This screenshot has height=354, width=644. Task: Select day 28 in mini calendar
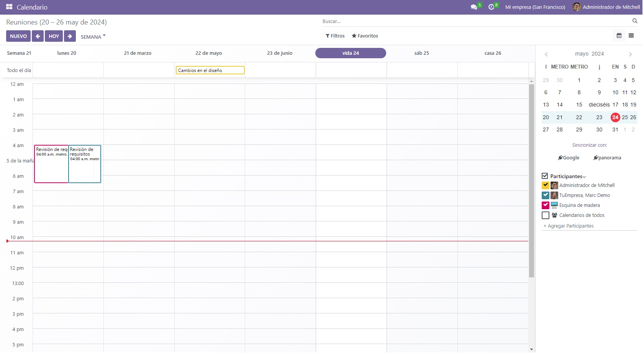coord(560,129)
